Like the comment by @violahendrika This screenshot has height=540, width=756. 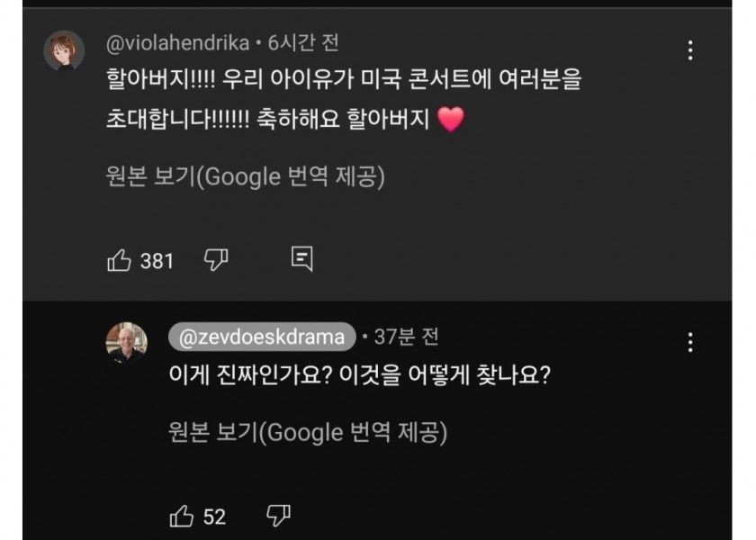tap(120, 261)
